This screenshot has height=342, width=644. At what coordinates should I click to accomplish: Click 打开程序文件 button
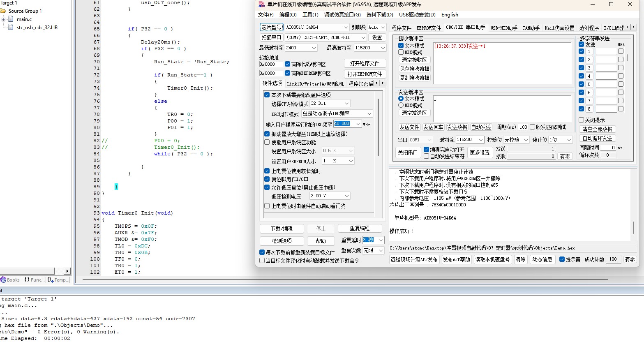[x=365, y=63]
